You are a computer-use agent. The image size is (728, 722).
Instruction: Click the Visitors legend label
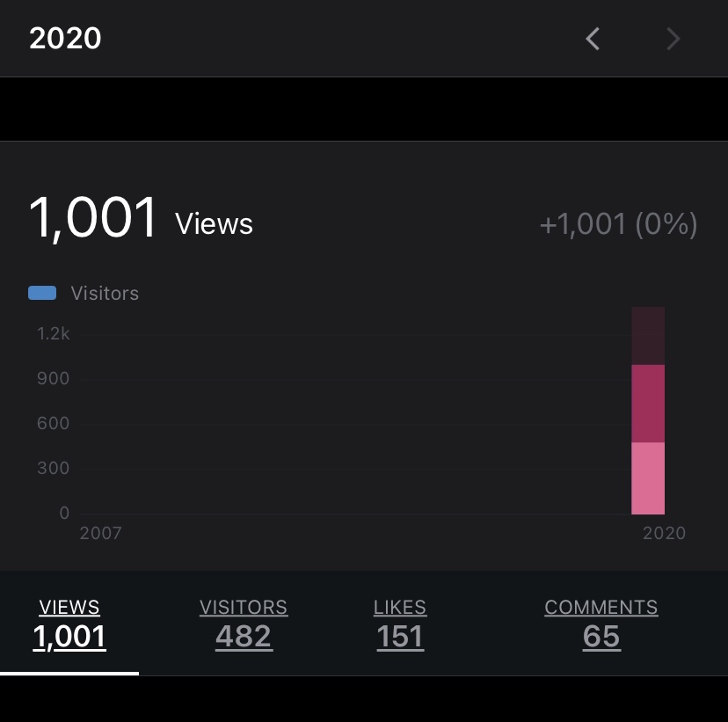tap(105, 294)
